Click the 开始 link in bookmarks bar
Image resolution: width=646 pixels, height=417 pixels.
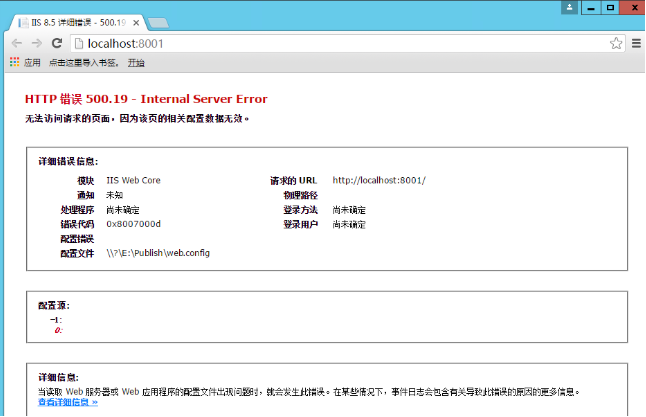tap(136, 63)
